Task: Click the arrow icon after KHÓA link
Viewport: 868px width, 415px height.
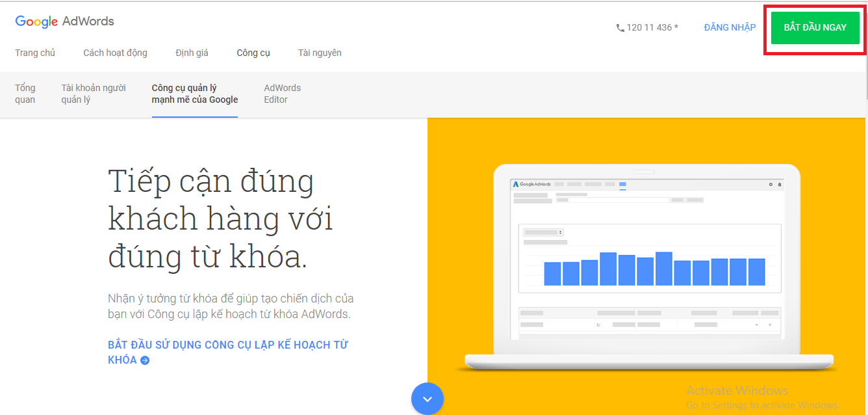Action: click(145, 360)
